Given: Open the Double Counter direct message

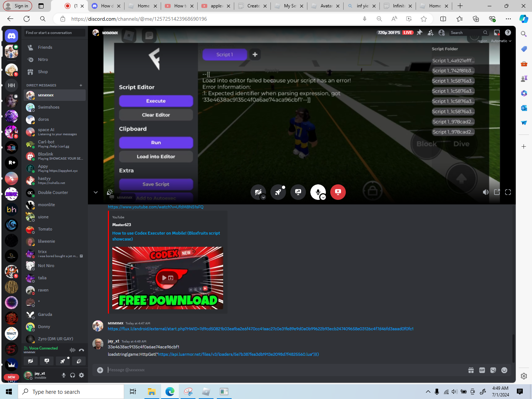Looking at the screenshot, I should click(55, 192).
